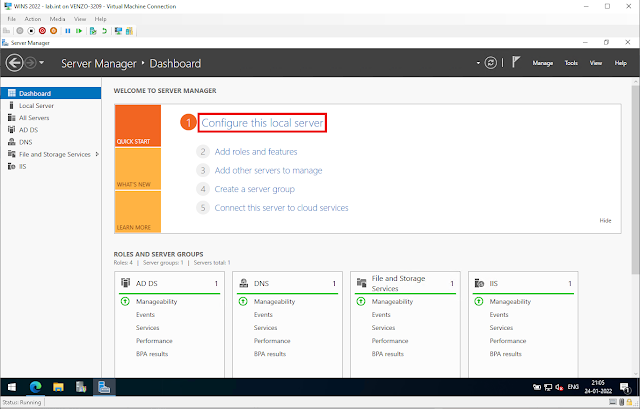This screenshot has height=409, width=640.
Task: Click the muted volume tray icon
Action: (559, 387)
